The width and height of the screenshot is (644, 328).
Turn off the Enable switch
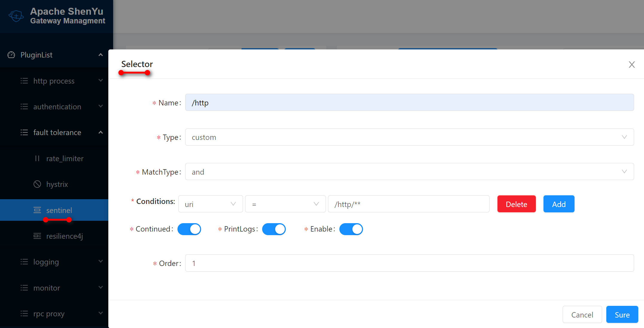coord(351,229)
